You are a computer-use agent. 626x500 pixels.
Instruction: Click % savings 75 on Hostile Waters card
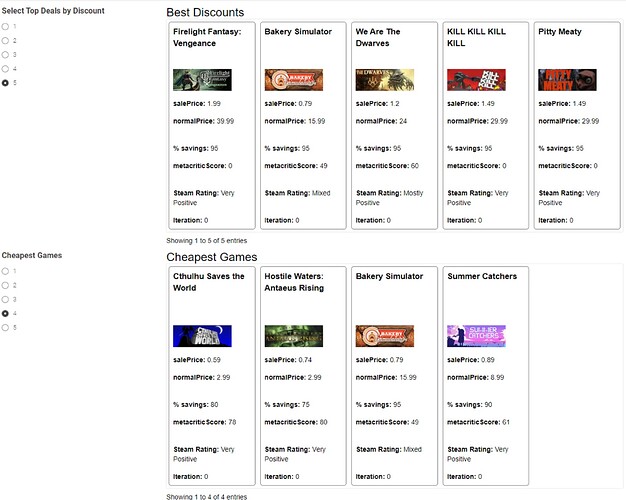(x=287, y=405)
